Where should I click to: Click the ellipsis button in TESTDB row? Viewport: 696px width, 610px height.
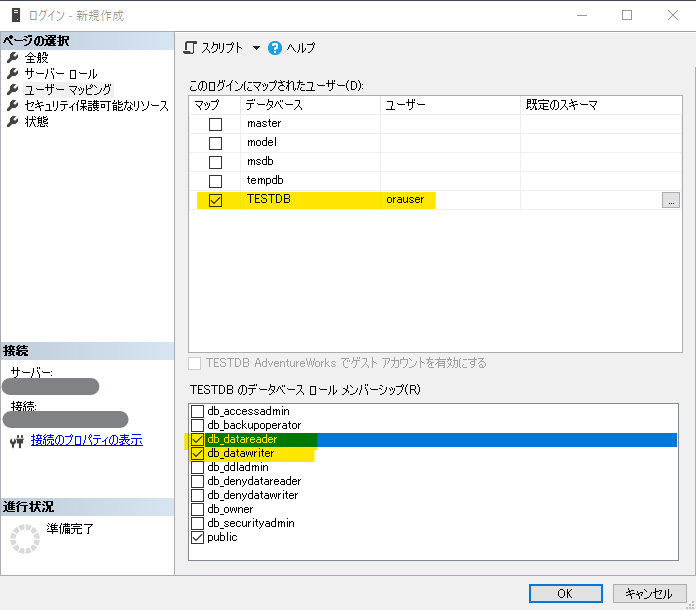(671, 200)
